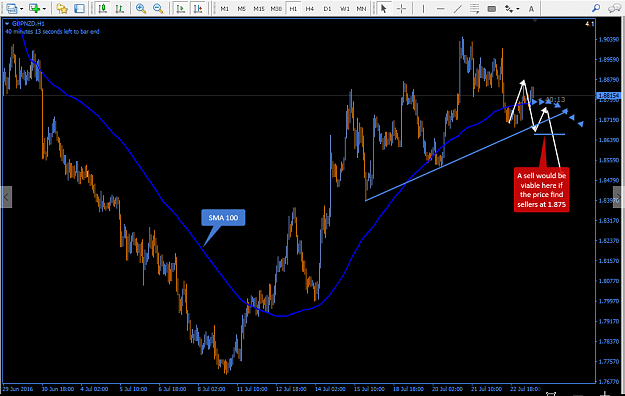
Task: Click the 1.85590 price axis label
Action: pyautogui.click(x=609, y=160)
